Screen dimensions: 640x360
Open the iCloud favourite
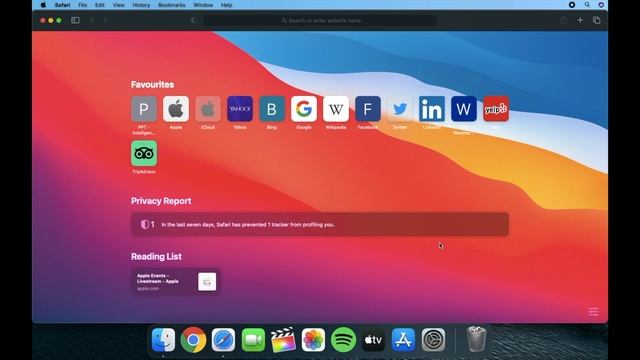coord(208,109)
